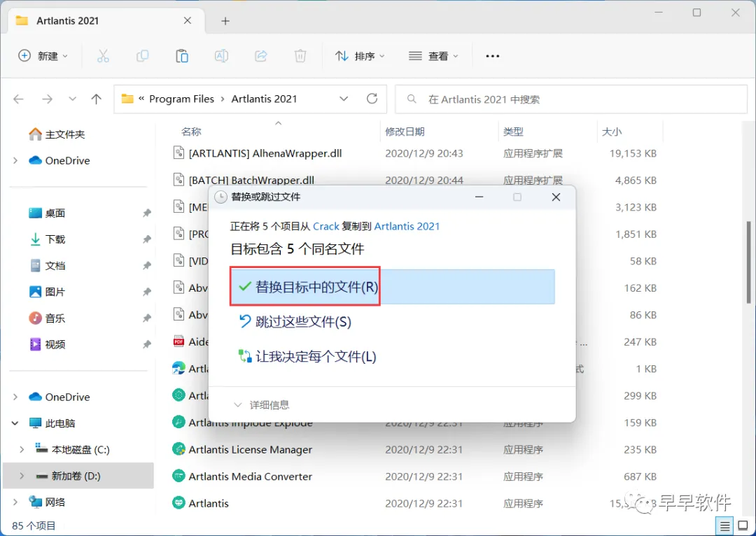This screenshot has width=756, height=536.
Task: Select This PC (此电脑) in sidebar
Action: pos(60,423)
